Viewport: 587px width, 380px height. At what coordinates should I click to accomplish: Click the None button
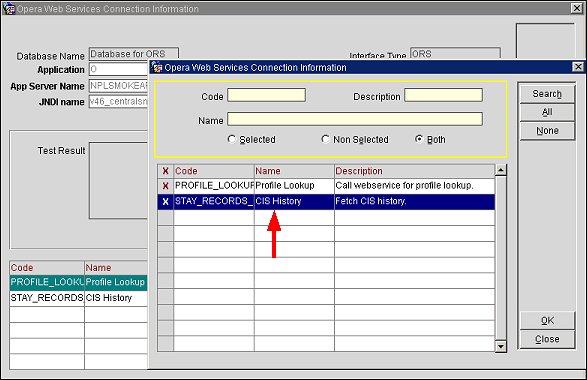[547, 131]
